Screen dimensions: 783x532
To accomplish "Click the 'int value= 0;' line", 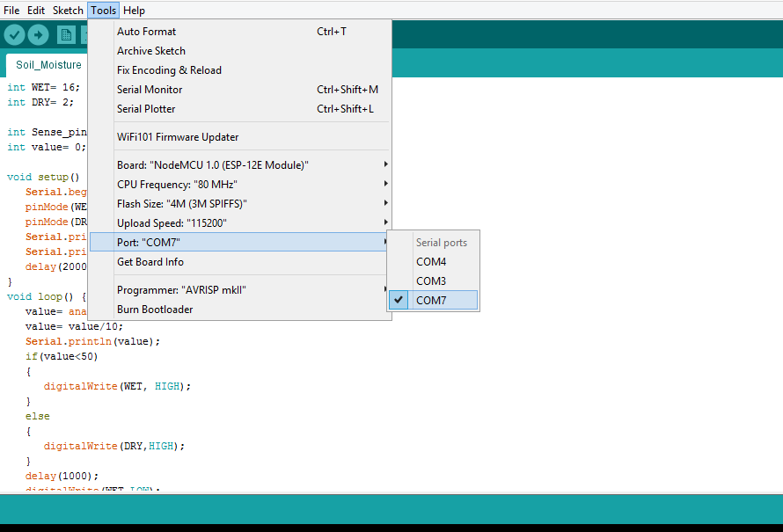I will (47, 147).
